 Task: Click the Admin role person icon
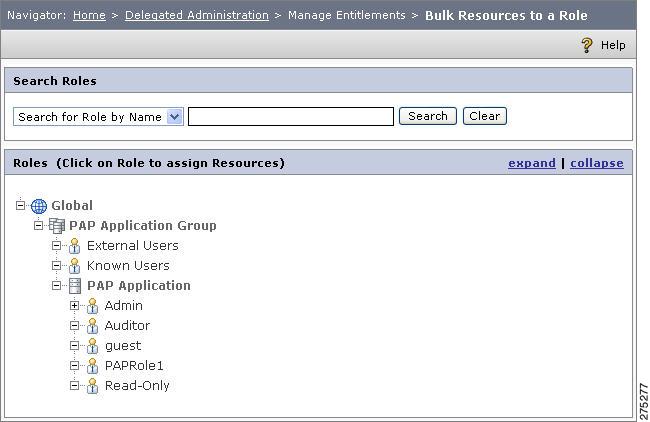point(92,306)
